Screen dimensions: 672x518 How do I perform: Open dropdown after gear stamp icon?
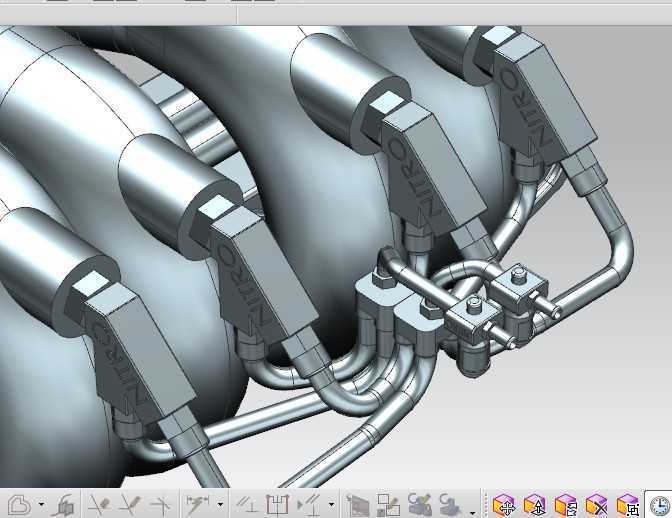point(473,512)
